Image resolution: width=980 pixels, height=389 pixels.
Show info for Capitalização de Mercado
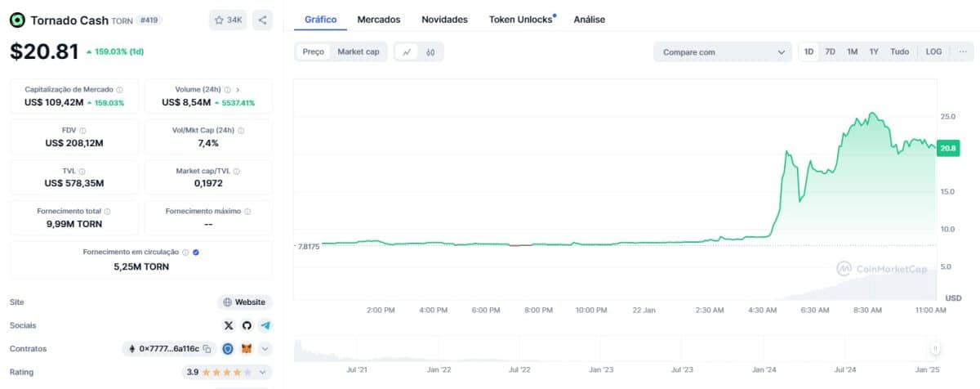point(120,90)
